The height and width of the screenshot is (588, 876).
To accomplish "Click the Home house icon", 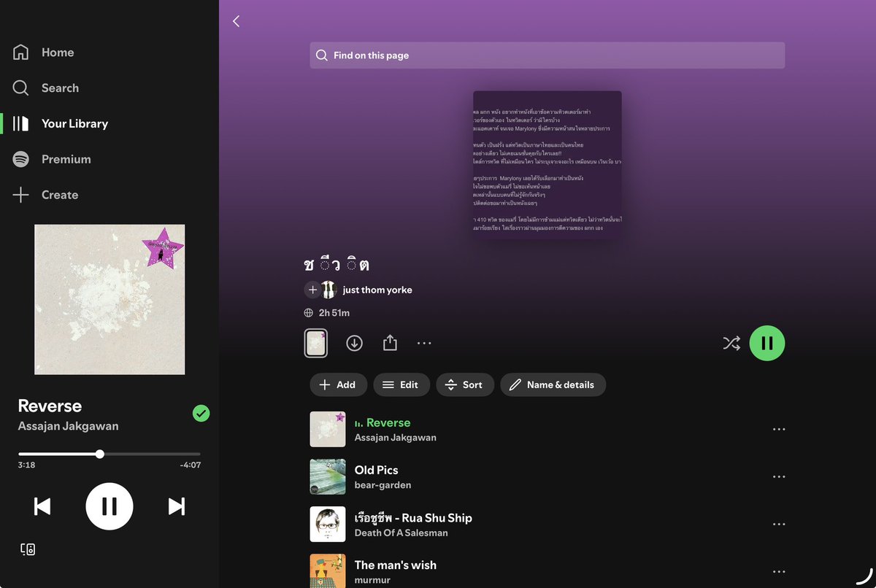I will coord(20,53).
